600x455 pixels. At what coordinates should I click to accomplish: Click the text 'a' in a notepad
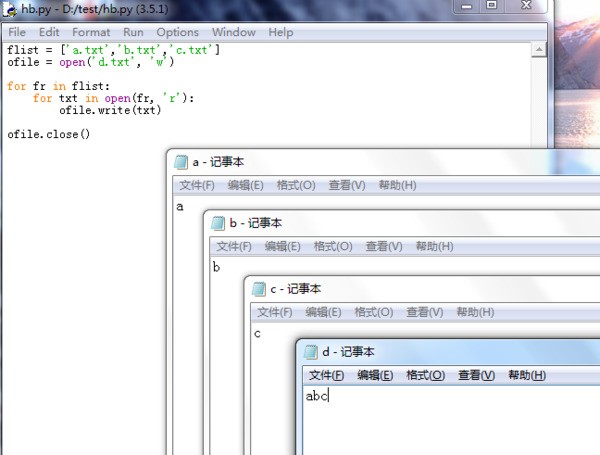[180, 207]
